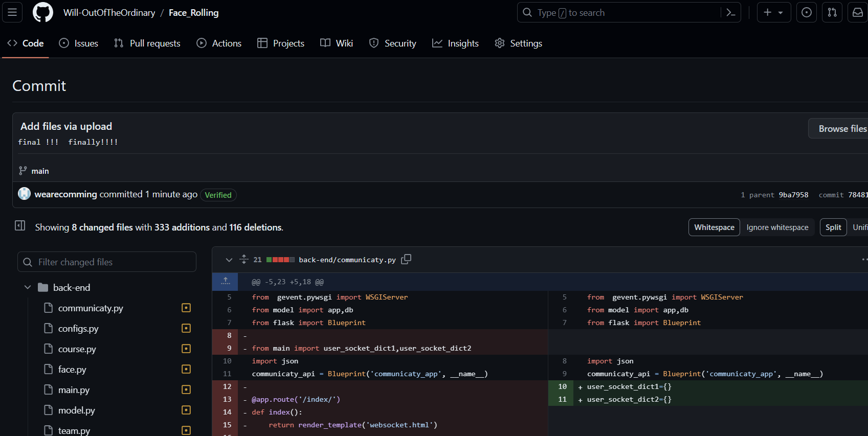
Task: Open back-end/communicaty.py file path link
Action: (347, 260)
